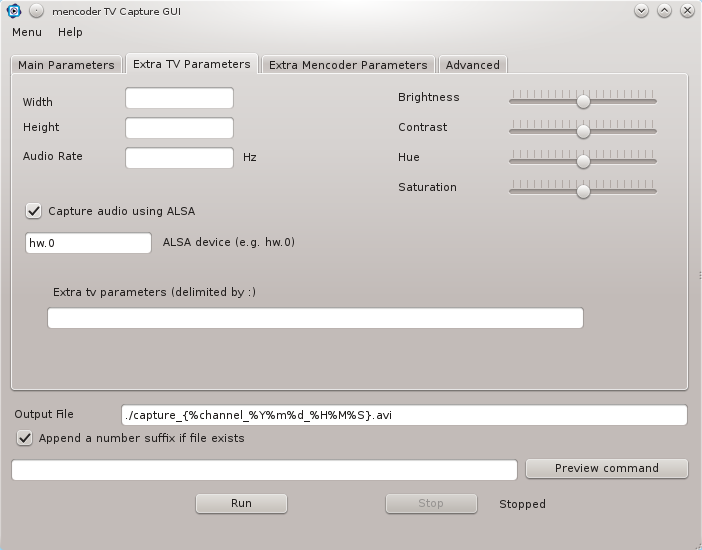Click the round pin button beside the title
Viewport: 702px width, 550px height.
point(36,11)
